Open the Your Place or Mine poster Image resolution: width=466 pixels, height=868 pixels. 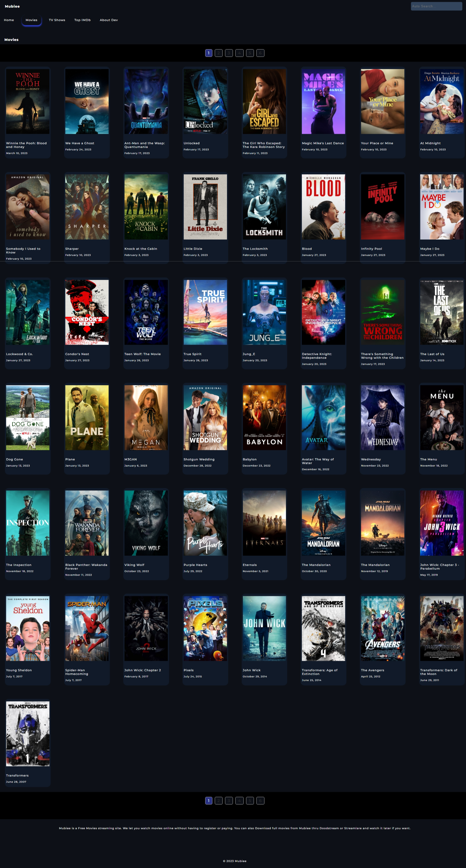tap(383, 101)
